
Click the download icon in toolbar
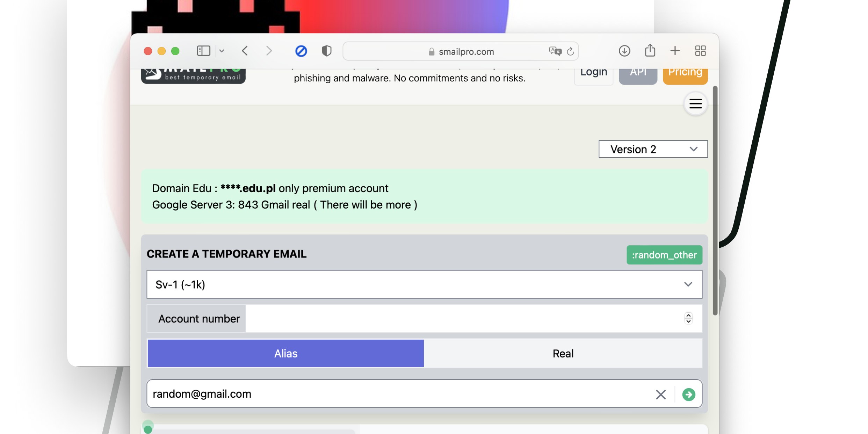[x=625, y=51]
